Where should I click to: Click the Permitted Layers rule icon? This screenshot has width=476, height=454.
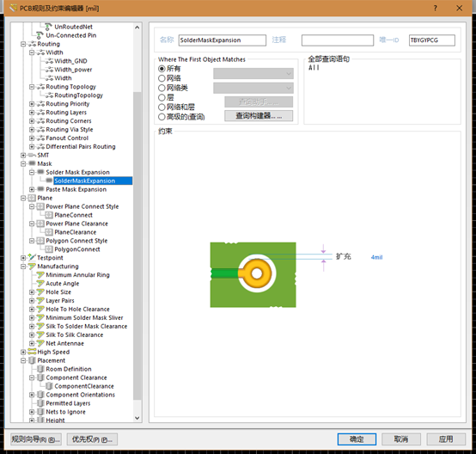click(x=40, y=403)
